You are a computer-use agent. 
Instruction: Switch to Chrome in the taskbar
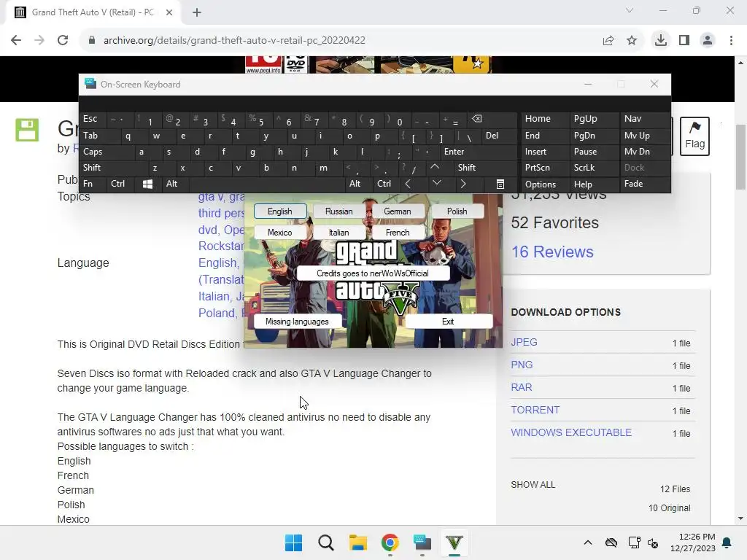[390, 542]
